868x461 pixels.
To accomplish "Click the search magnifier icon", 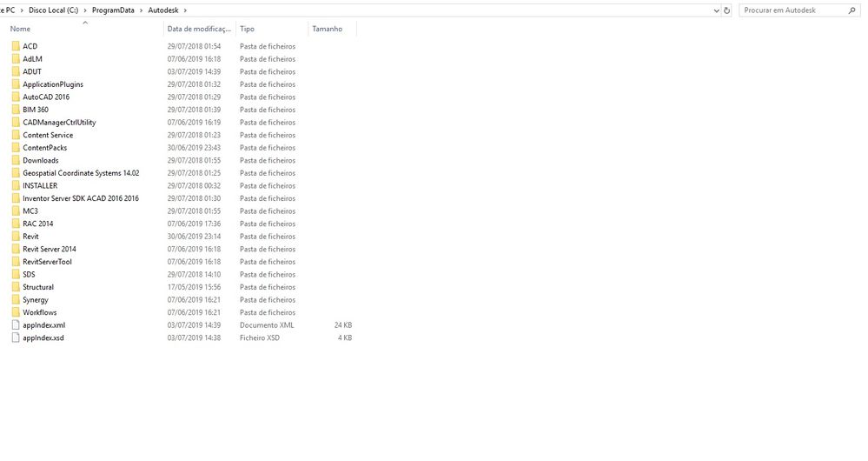I will [851, 10].
